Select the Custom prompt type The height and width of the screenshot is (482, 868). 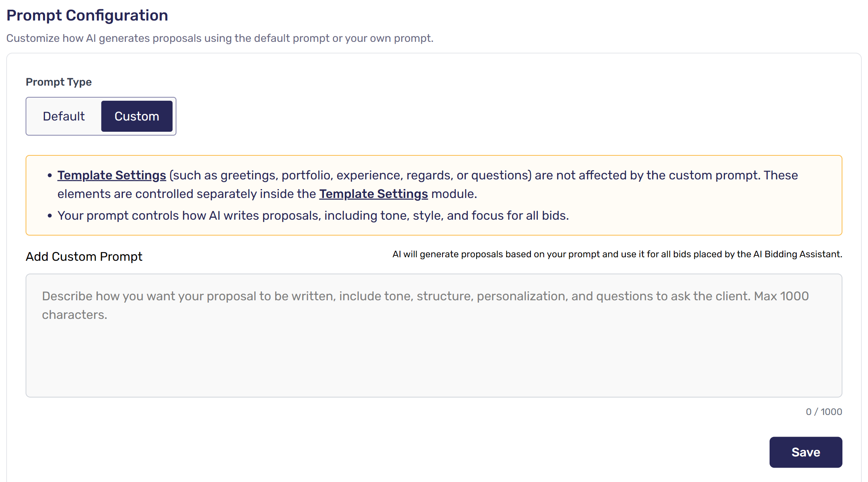[x=137, y=116]
